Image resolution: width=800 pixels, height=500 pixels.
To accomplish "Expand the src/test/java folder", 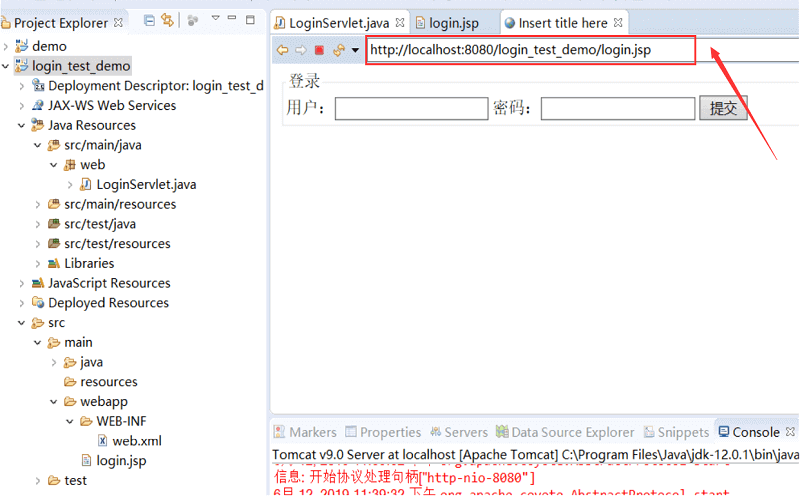I will (x=38, y=224).
